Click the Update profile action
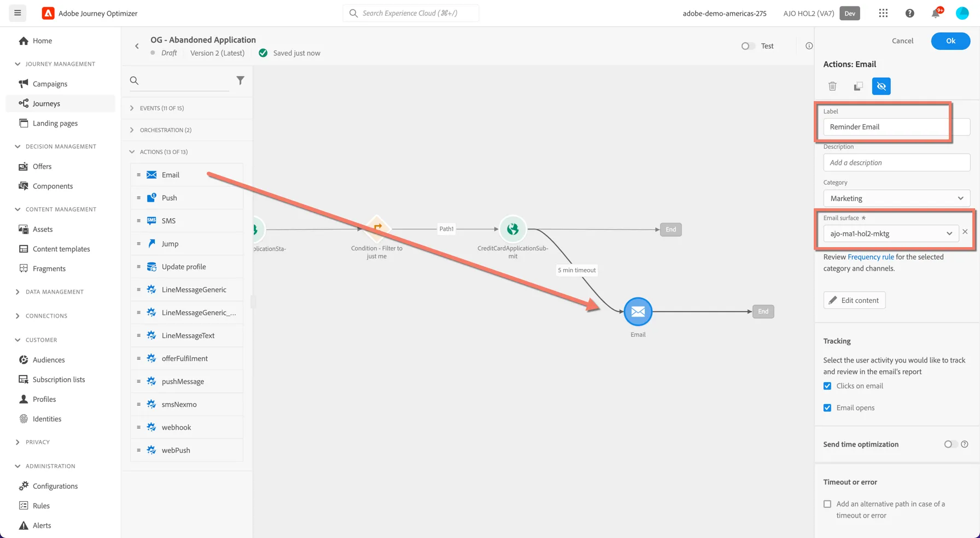The image size is (980, 538). tap(186, 267)
